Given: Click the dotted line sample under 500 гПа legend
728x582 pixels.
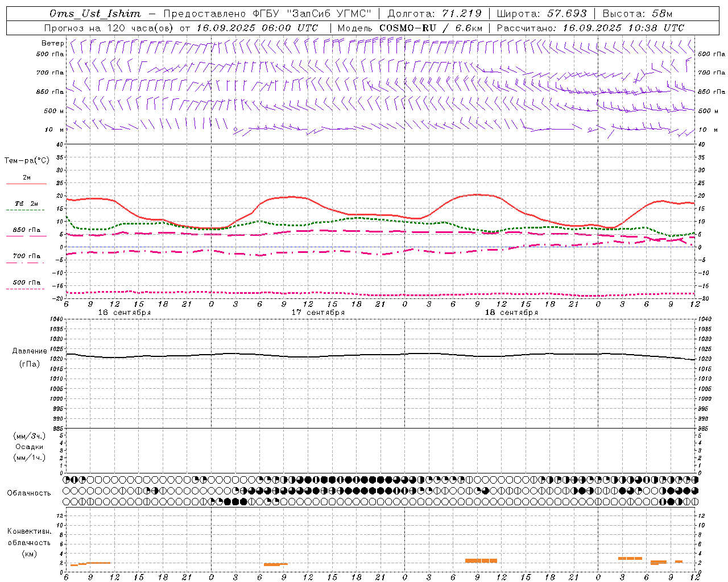Looking at the screenshot, I should click(25, 289).
